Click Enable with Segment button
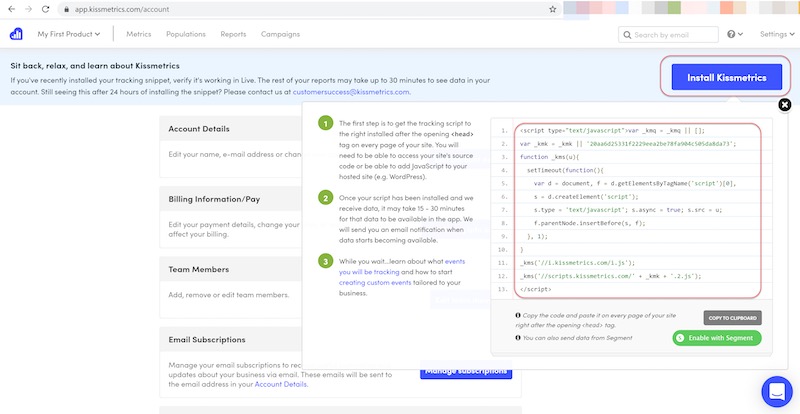 716,338
